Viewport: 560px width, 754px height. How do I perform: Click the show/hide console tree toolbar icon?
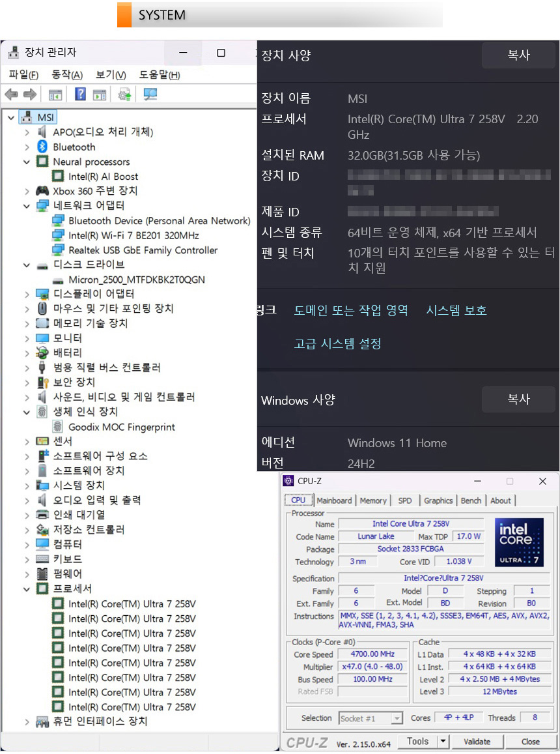pyautogui.click(x=55, y=95)
